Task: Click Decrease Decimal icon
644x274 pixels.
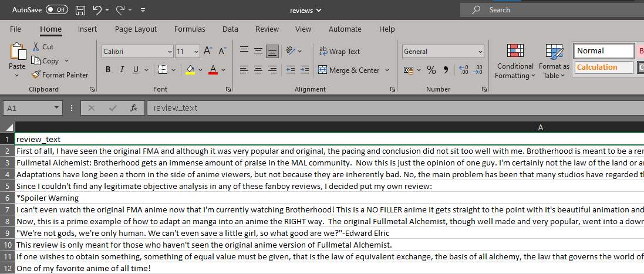Action: coord(478,70)
